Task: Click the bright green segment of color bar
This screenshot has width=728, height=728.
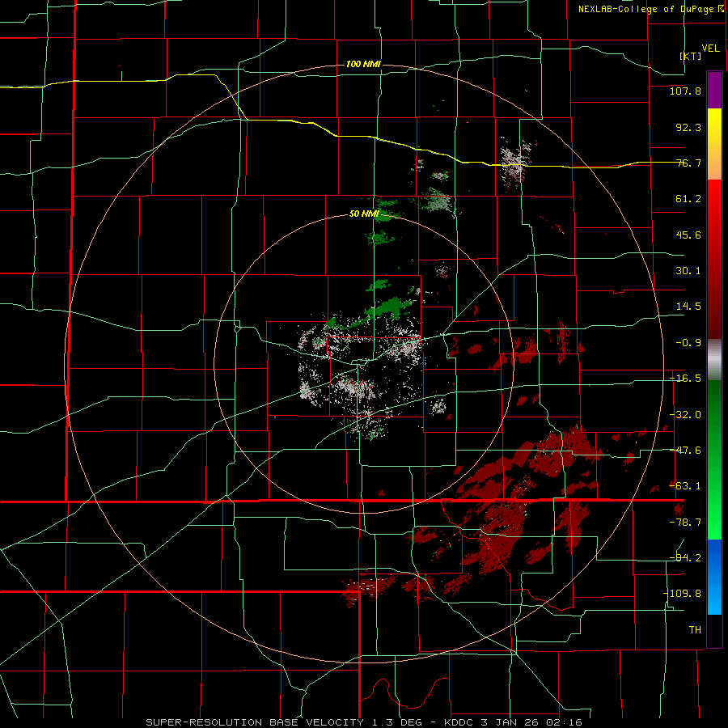Action: [714, 459]
